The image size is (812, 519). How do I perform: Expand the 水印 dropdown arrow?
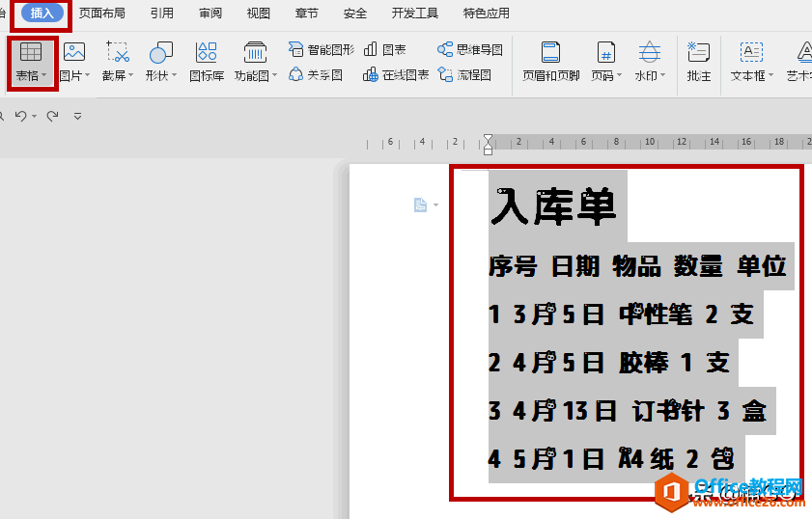tap(662, 75)
